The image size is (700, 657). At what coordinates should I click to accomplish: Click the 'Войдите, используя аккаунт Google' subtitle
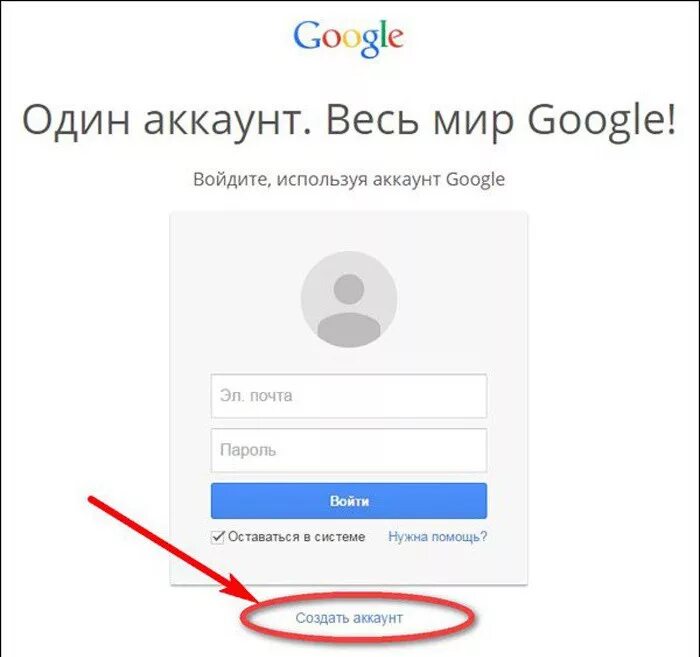coord(349,179)
